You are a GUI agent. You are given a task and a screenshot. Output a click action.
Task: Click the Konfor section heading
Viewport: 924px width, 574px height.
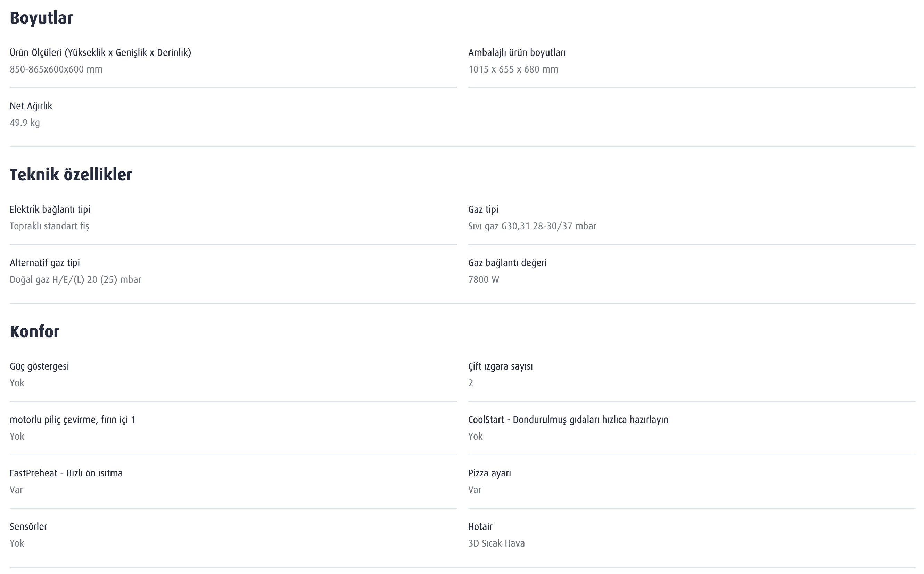click(35, 331)
